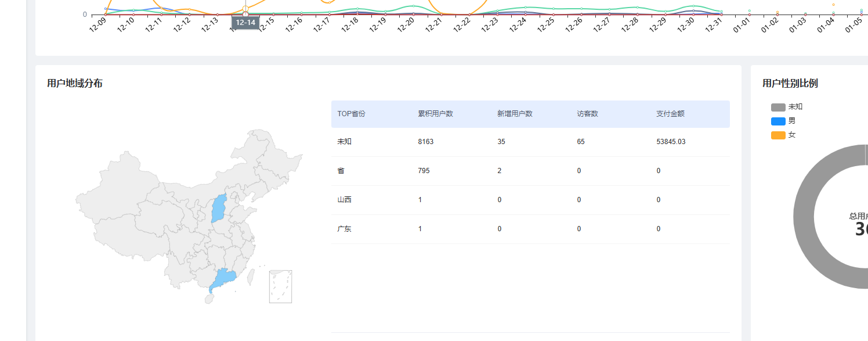
Task: Click the 支付金额 column header
Action: (x=670, y=114)
